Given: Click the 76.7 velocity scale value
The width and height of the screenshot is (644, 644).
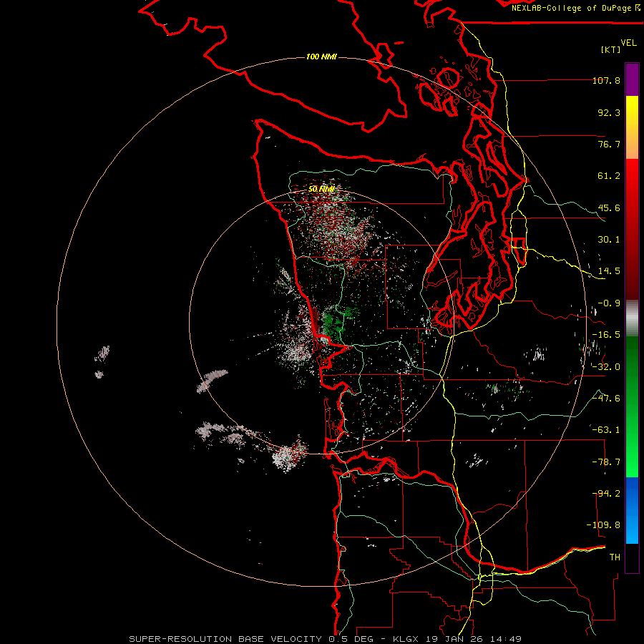Looking at the screenshot, I should coord(609,144).
